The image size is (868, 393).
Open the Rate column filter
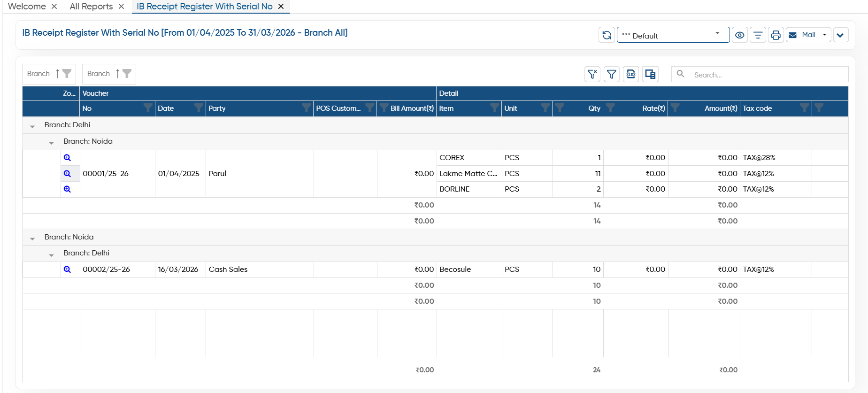[610, 108]
